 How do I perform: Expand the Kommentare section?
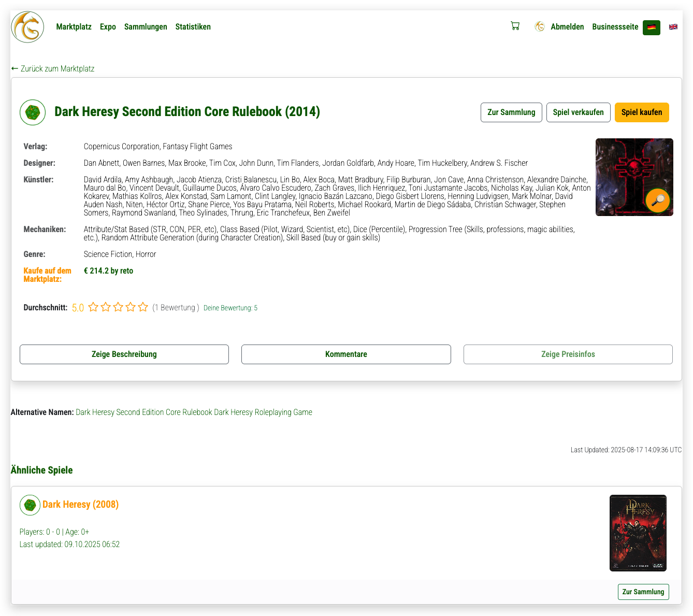tap(346, 354)
